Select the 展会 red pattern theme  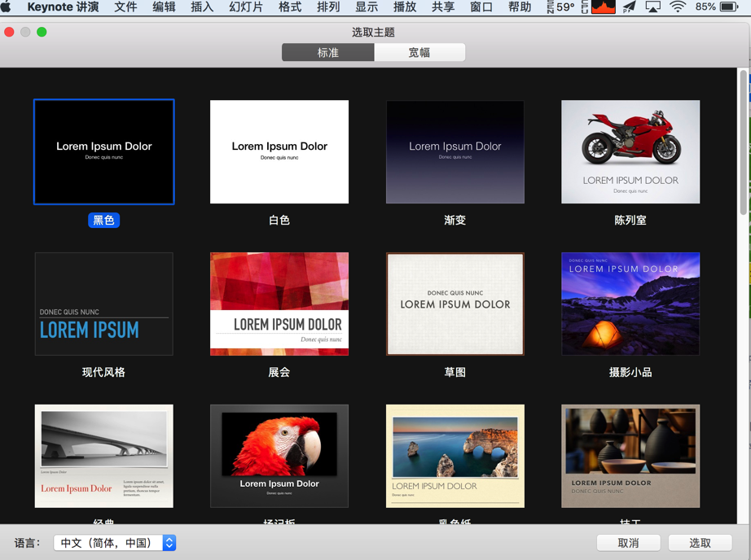[x=279, y=304]
